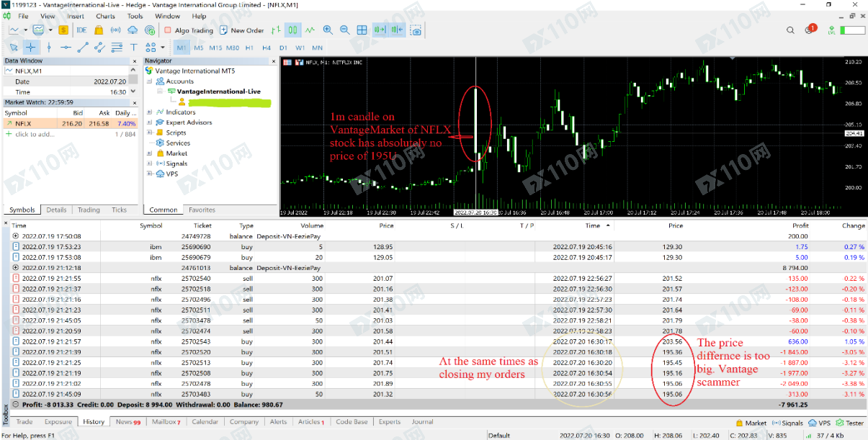Viewport: 868px width, 440px height.
Task: Open the profiles dropdown arrow
Action: coord(50,30)
